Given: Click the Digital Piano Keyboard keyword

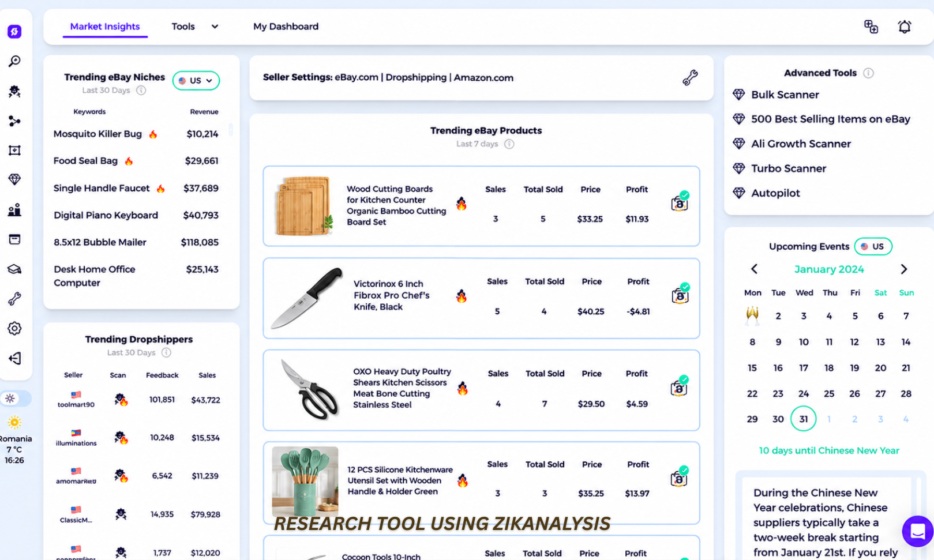Looking at the screenshot, I should 106,215.
